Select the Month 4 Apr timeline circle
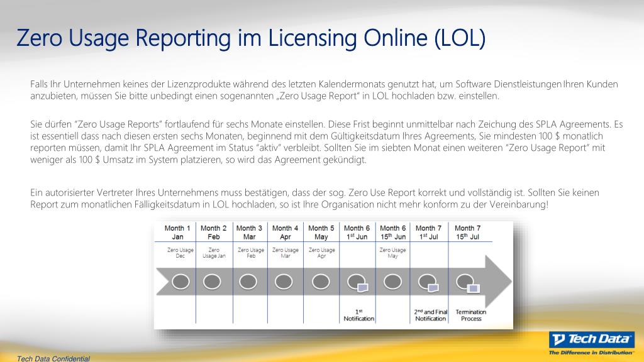The image size is (644, 362). pyautogui.click(x=284, y=282)
